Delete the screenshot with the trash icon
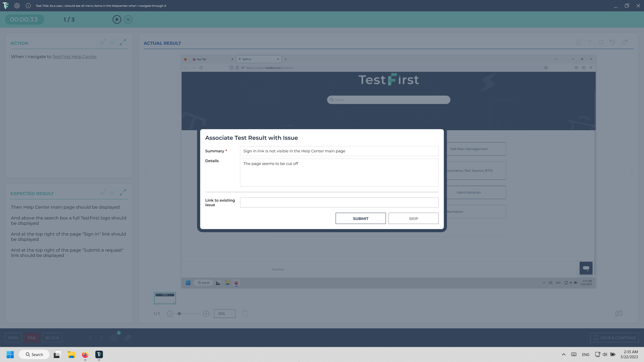This screenshot has height=362, width=644. tap(245, 313)
